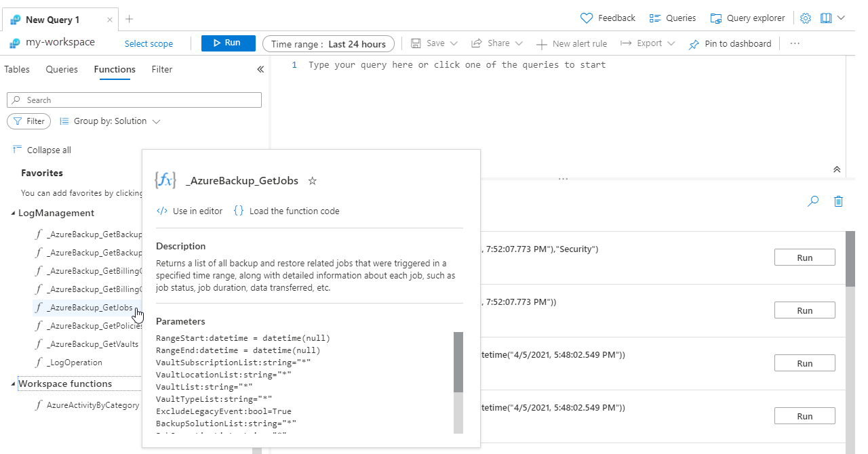Screen dimensions: 868x454
Task: Open the Group by: Solution dropdown
Action: [111, 121]
